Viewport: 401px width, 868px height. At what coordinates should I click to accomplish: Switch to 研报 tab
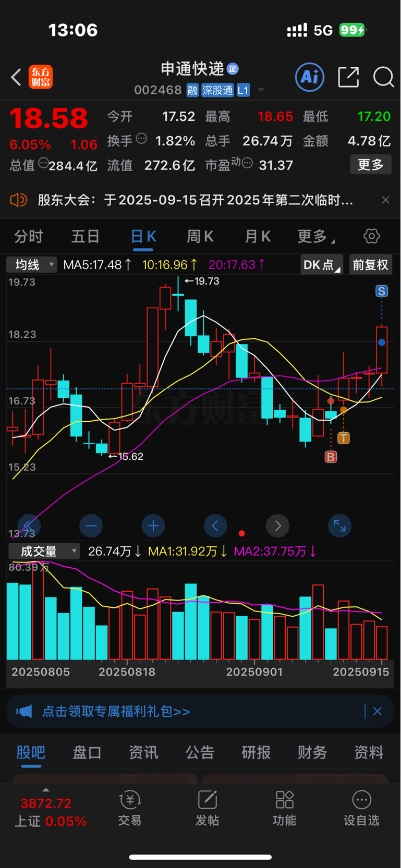point(256,752)
